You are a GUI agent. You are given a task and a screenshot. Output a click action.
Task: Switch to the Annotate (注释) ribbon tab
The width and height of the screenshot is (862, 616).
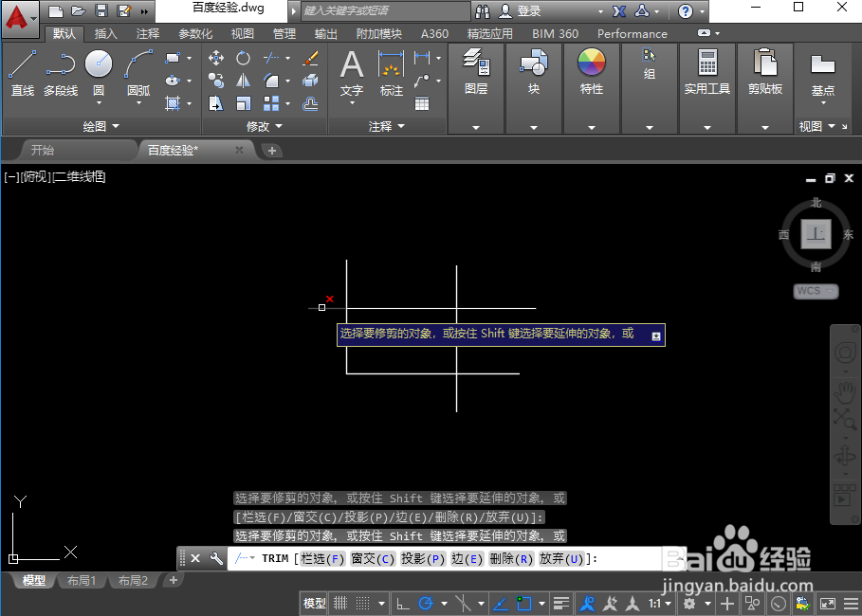148,33
